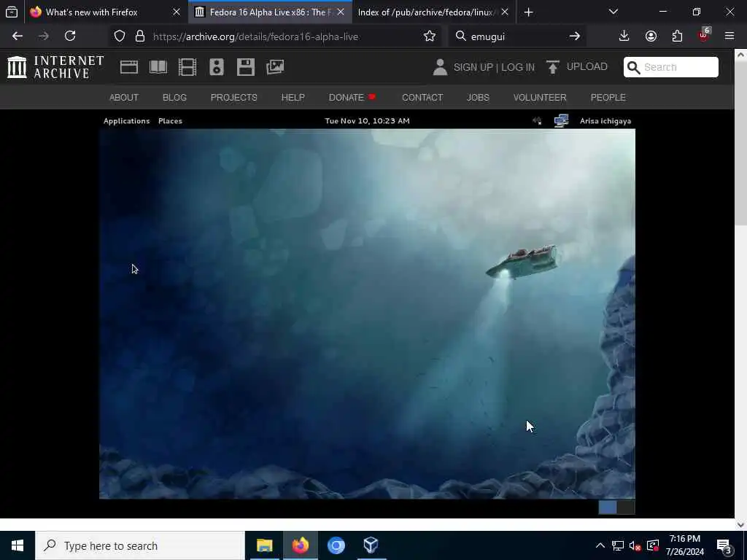The width and height of the screenshot is (747, 560).
Task: Open the BLOG link
Action: 175,98
